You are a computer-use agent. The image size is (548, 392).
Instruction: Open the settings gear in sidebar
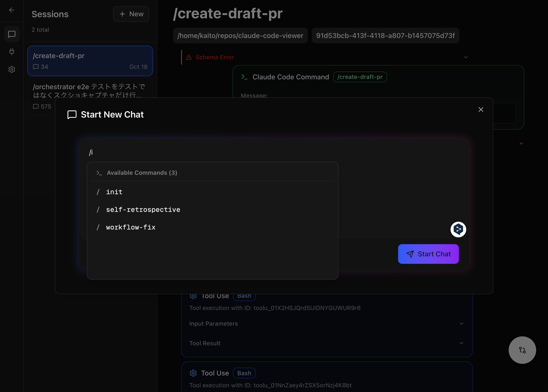click(12, 70)
